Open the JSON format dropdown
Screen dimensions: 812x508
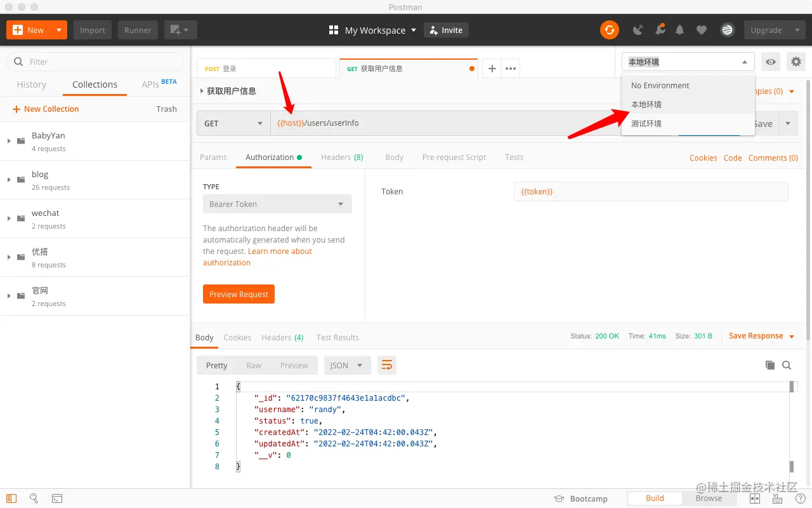(347, 365)
